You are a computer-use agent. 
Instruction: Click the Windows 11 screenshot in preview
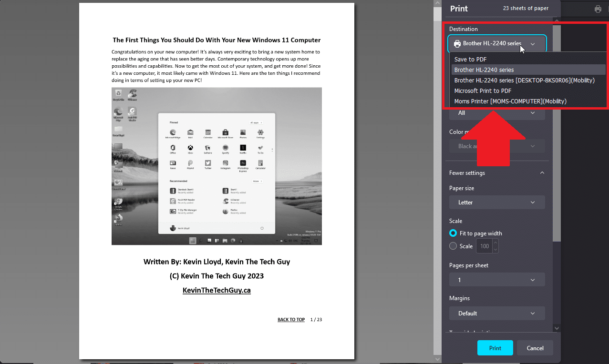click(x=217, y=166)
